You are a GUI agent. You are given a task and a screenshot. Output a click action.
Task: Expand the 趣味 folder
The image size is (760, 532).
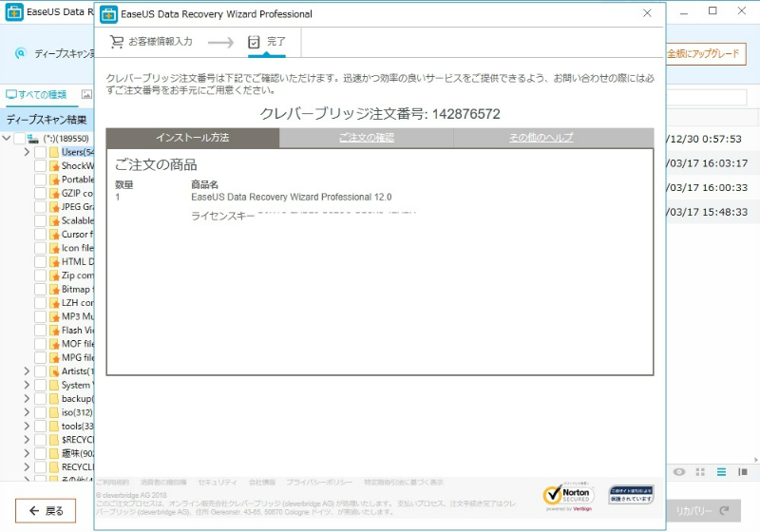[27, 453]
